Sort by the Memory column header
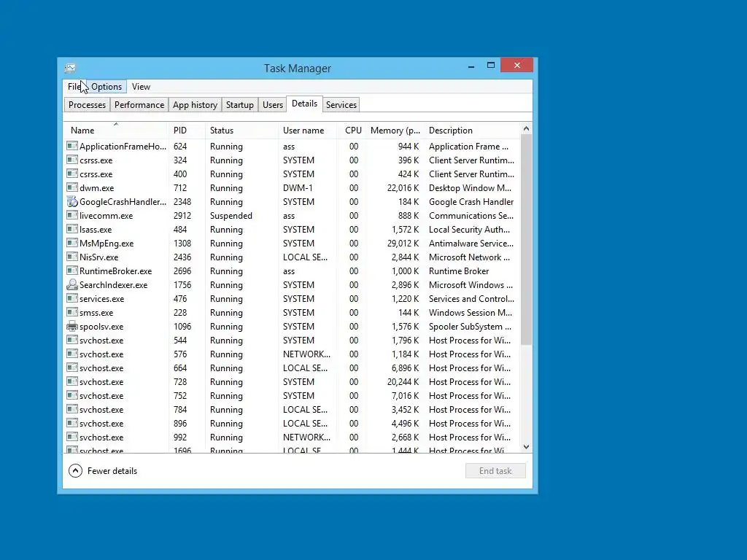 [395, 130]
